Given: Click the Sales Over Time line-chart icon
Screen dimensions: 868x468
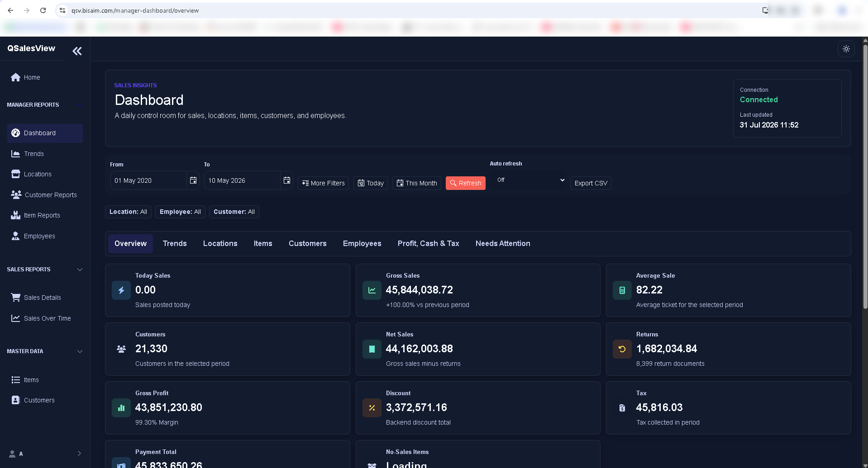Looking at the screenshot, I should point(16,318).
